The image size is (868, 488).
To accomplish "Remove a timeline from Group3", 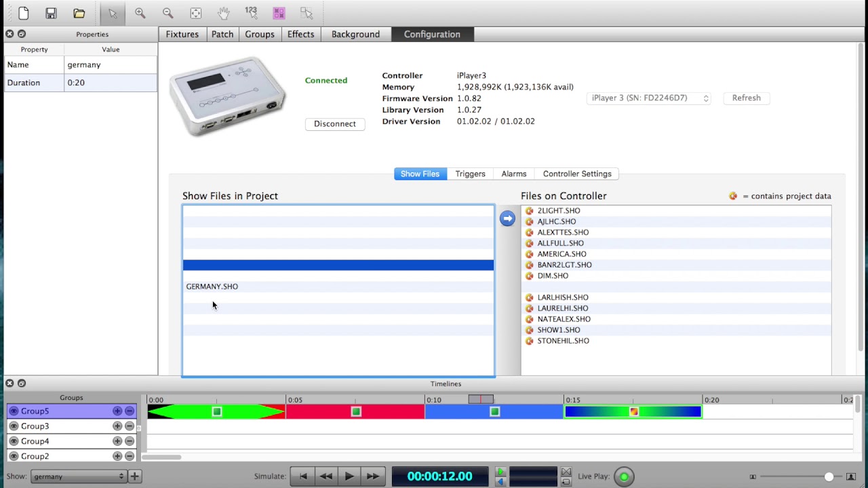I will click(x=130, y=426).
